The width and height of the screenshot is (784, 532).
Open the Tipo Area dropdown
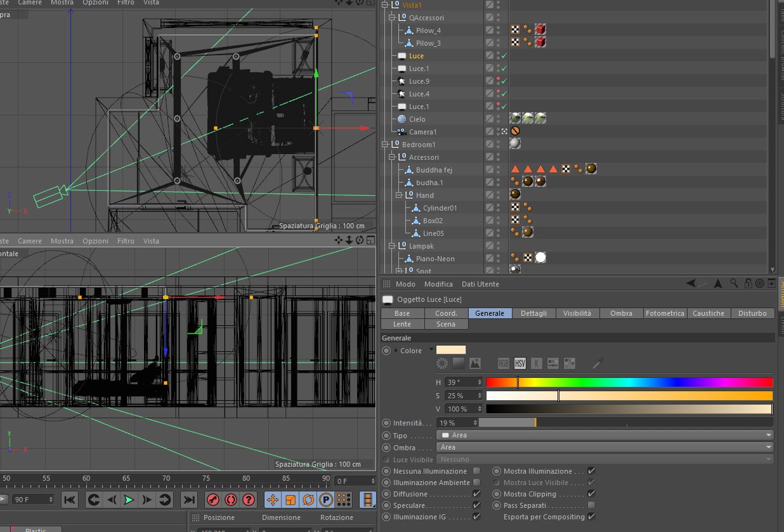tap(605, 435)
